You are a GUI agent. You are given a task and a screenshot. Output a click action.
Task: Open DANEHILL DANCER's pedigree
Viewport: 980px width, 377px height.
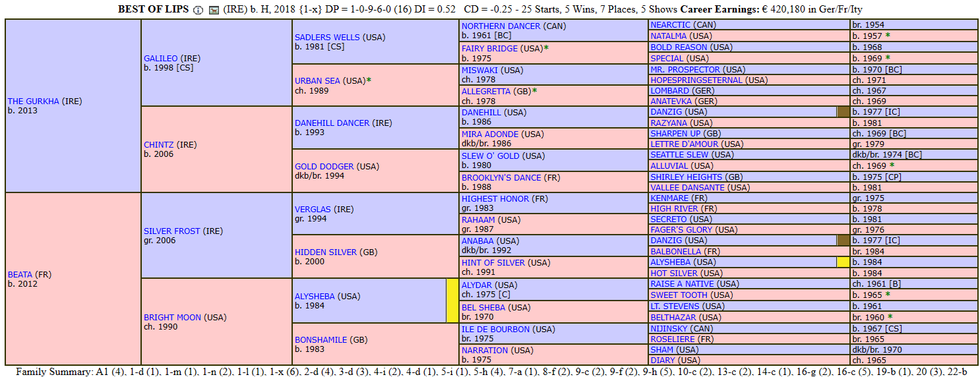click(332, 123)
